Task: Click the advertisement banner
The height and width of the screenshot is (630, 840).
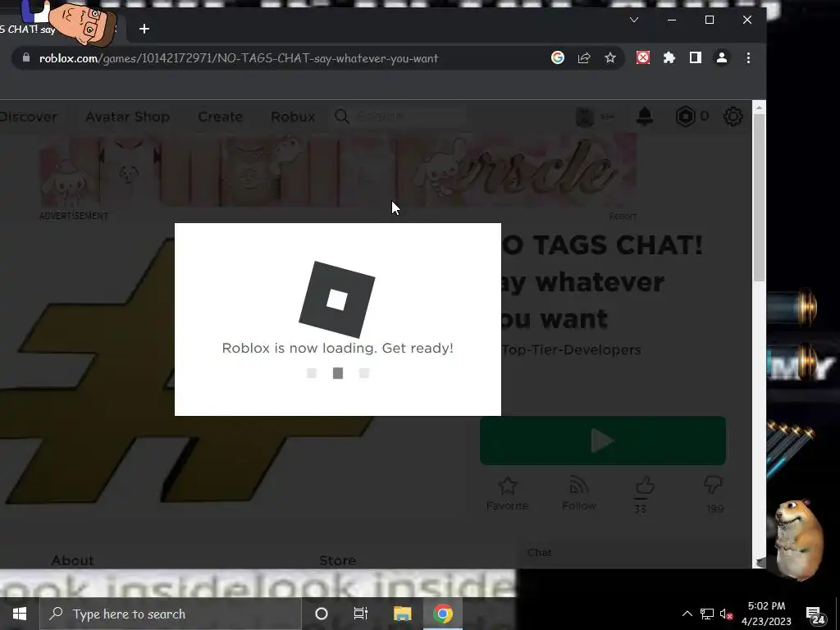Action: point(339,171)
